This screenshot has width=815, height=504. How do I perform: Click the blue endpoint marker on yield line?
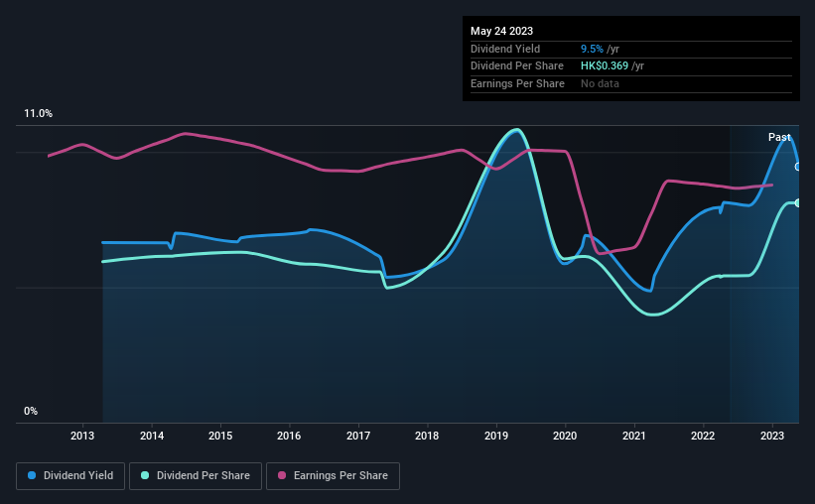tap(798, 167)
